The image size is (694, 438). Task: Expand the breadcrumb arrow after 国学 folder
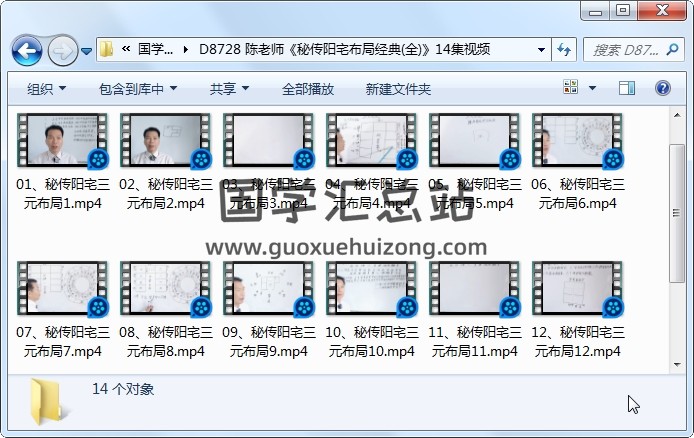point(187,49)
